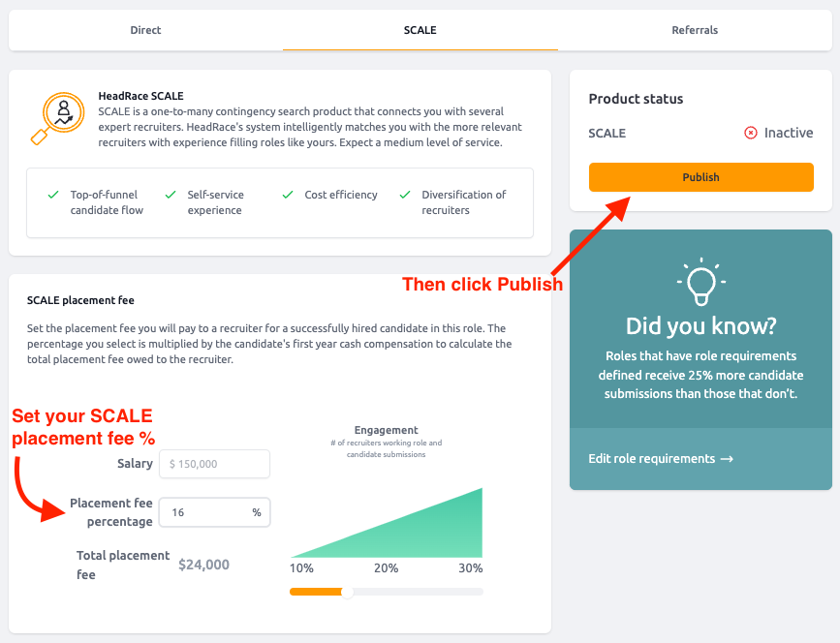Select the SCALE tab
The width and height of the screenshot is (840, 643).
click(x=420, y=30)
